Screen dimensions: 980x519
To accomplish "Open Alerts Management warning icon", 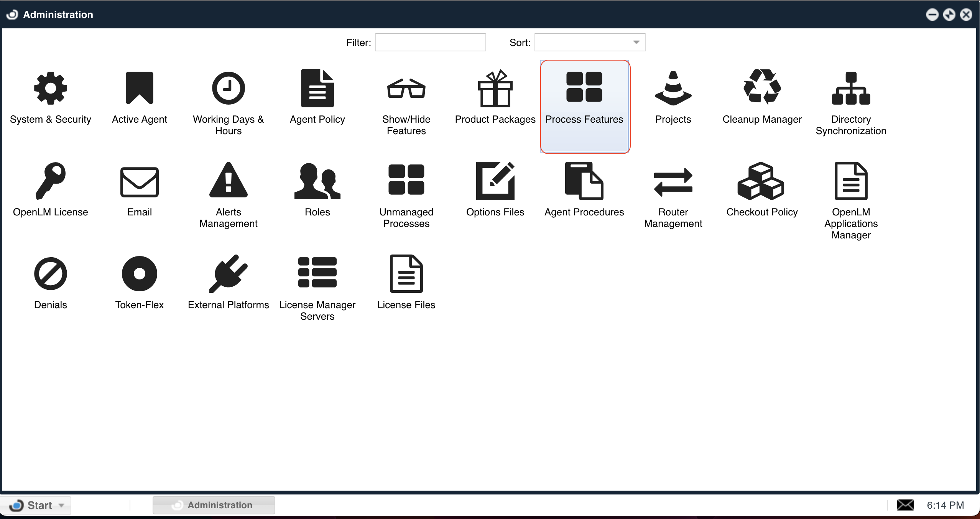I will click(x=229, y=181).
